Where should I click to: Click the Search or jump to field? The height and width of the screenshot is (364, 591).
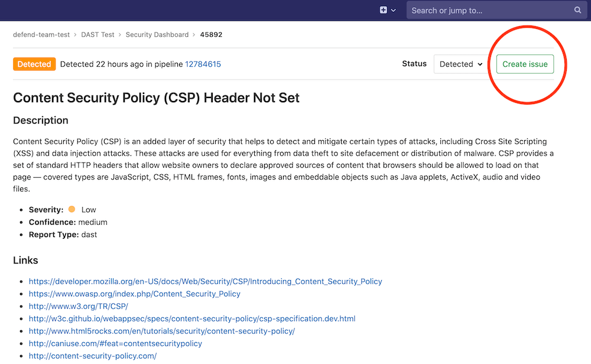point(485,10)
